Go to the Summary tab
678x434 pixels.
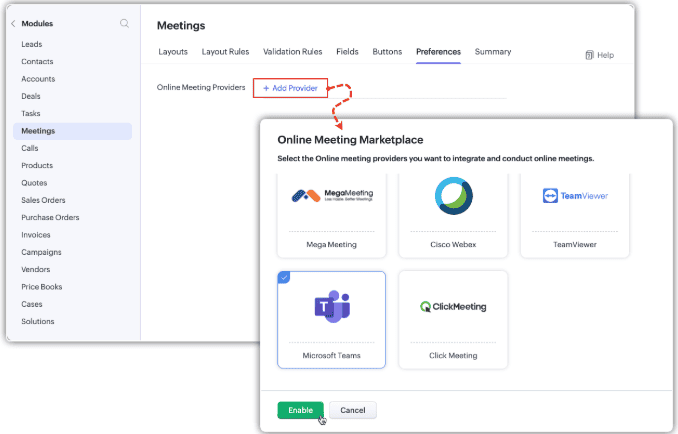coord(493,52)
